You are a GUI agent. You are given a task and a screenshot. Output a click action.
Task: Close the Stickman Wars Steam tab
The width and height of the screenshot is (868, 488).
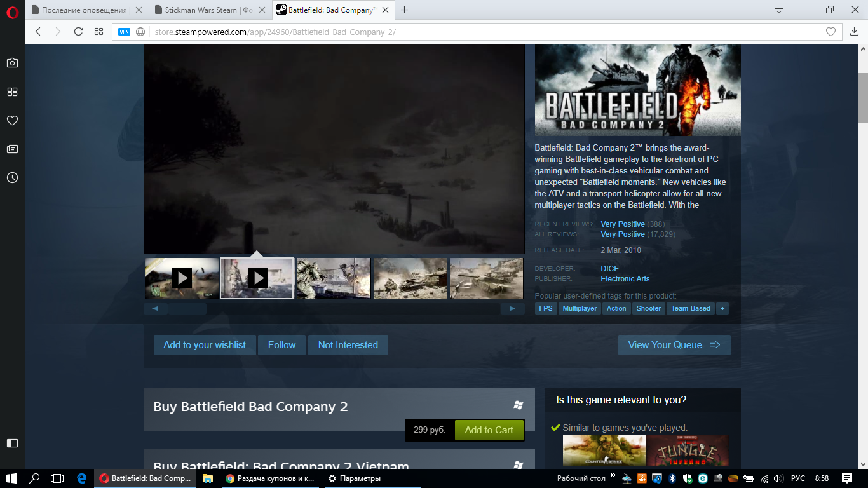tap(262, 10)
